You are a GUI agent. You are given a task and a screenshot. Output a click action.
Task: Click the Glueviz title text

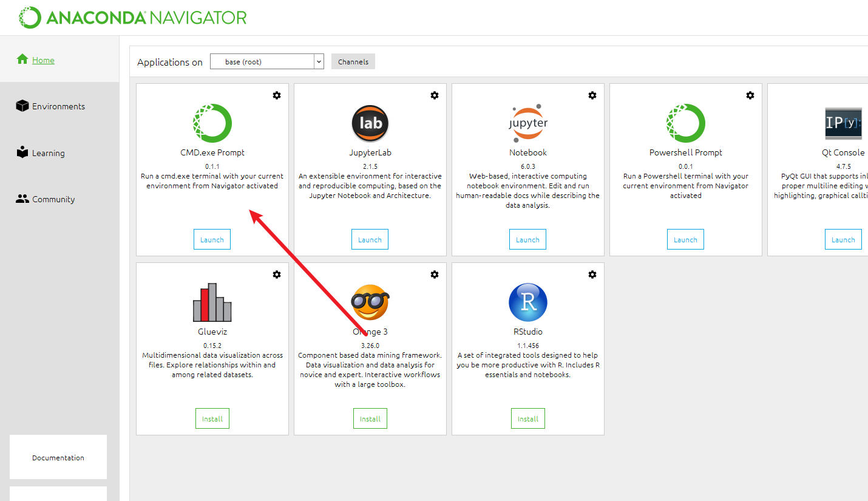click(212, 332)
